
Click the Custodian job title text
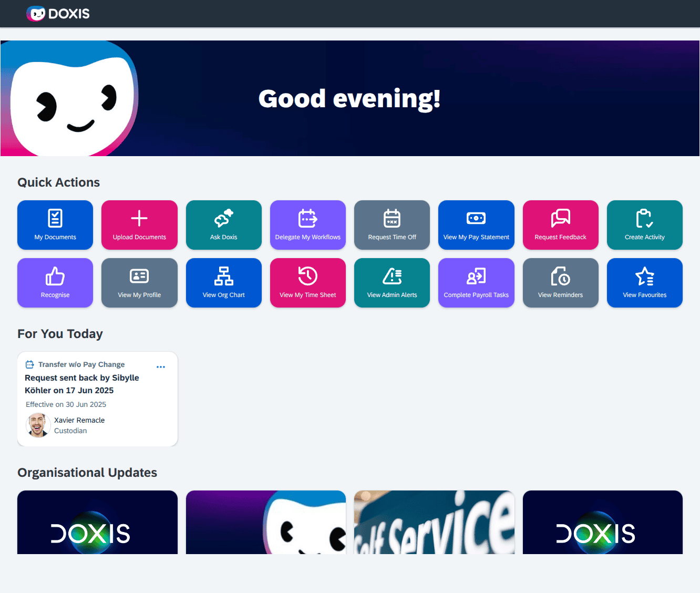click(70, 431)
